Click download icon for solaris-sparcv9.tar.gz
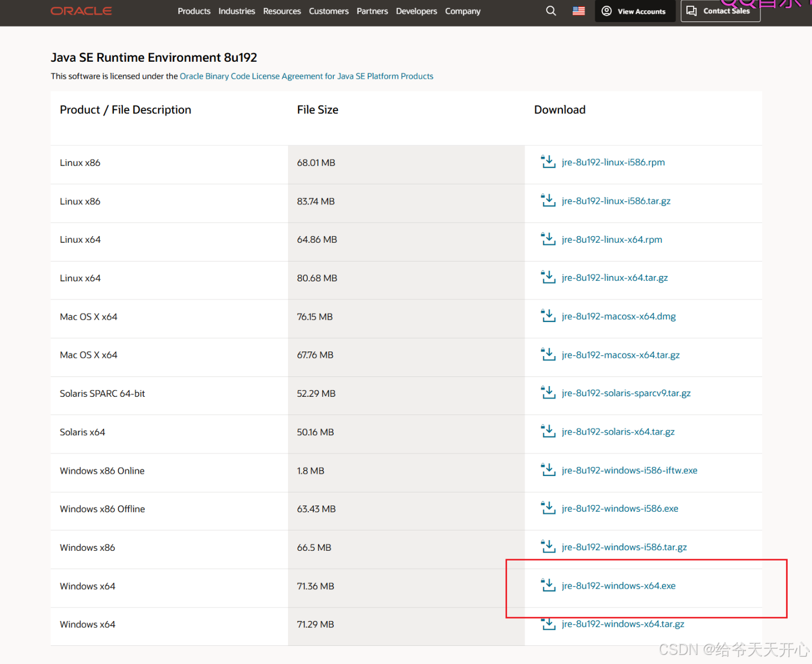The image size is (812, 664). pyautogui.click(x=548, y=393)
